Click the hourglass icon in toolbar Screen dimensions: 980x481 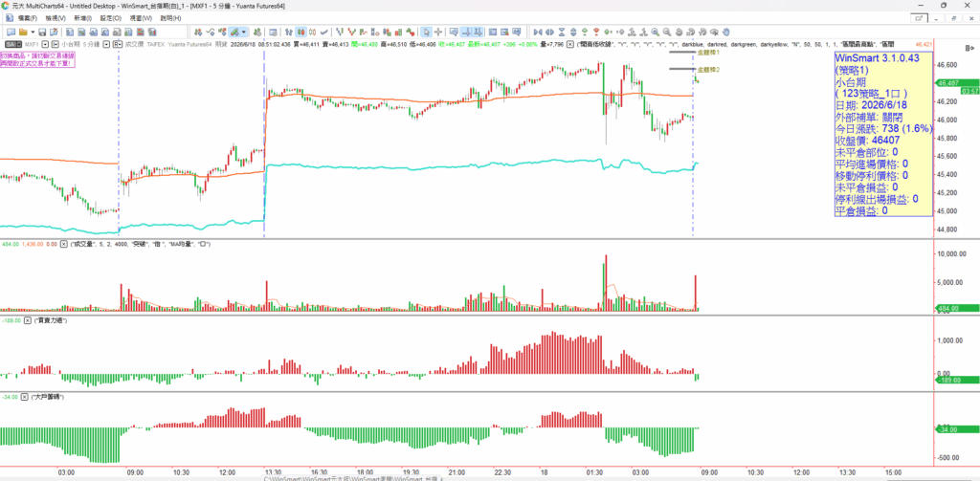pos(562,32)
